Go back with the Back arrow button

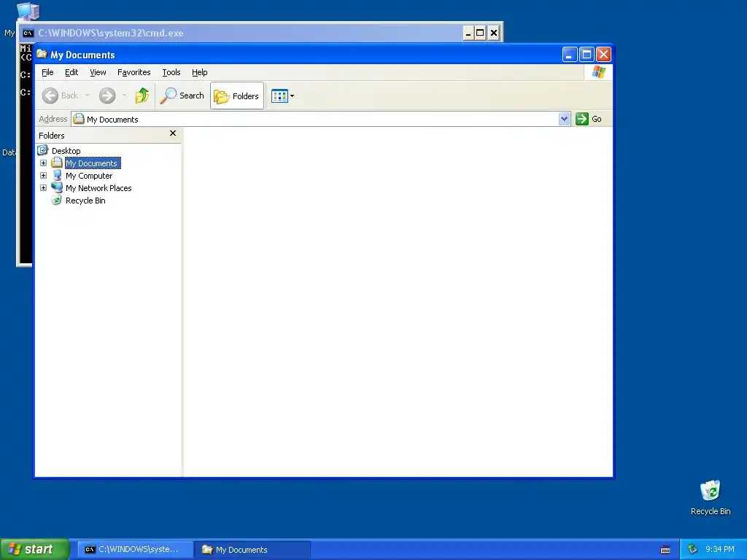click(60, 96)
